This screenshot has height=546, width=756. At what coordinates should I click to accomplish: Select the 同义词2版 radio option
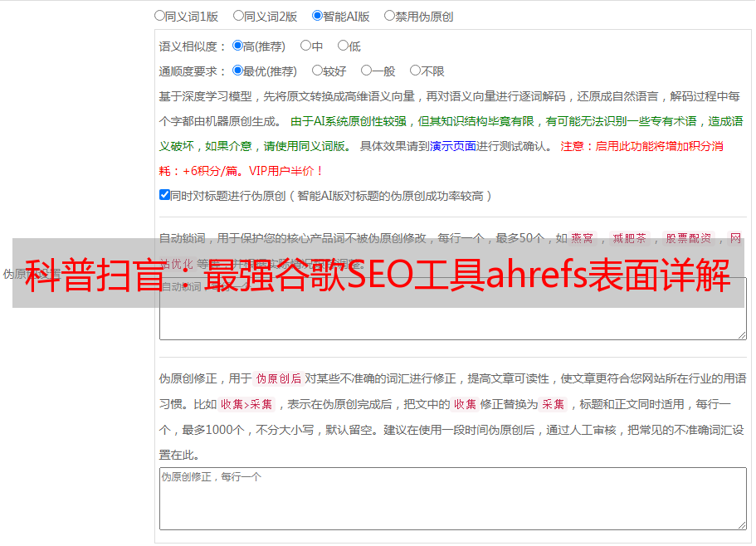[238, 16]
